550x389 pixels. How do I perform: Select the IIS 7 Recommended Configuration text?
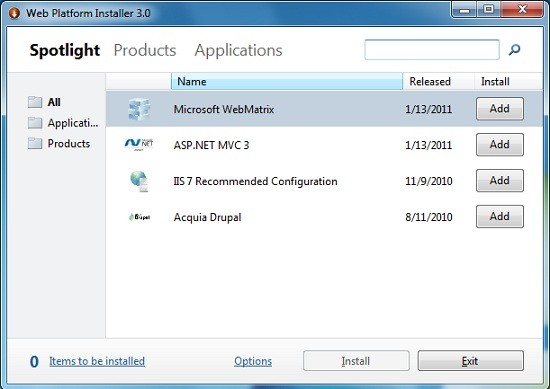click(255, 181)
